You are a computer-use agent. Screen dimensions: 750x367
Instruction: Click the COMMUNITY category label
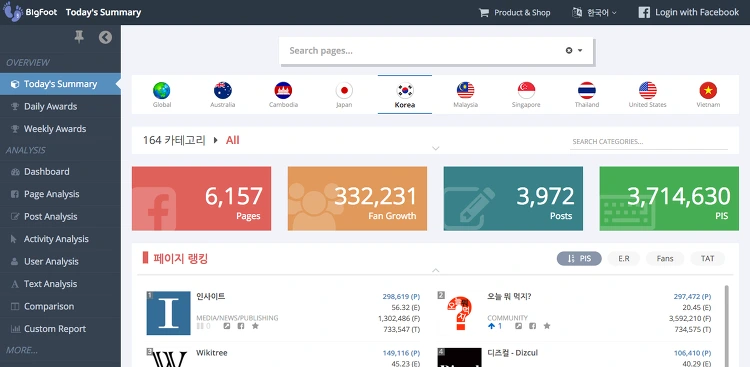(507, 318)
